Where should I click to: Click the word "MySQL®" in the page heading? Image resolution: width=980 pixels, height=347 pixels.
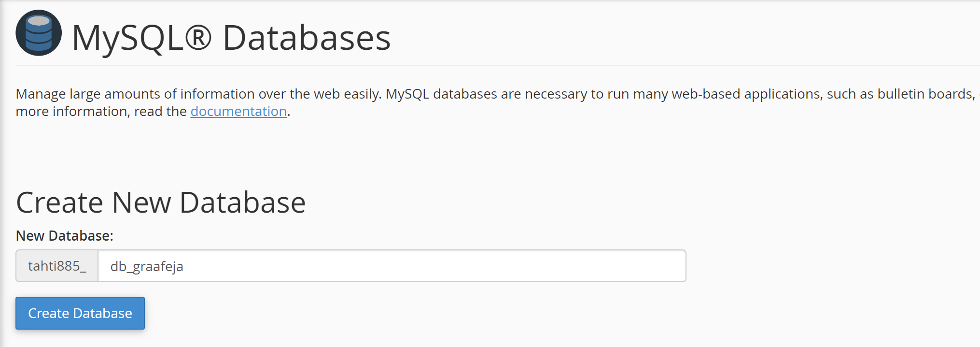[x=142, y=38]
